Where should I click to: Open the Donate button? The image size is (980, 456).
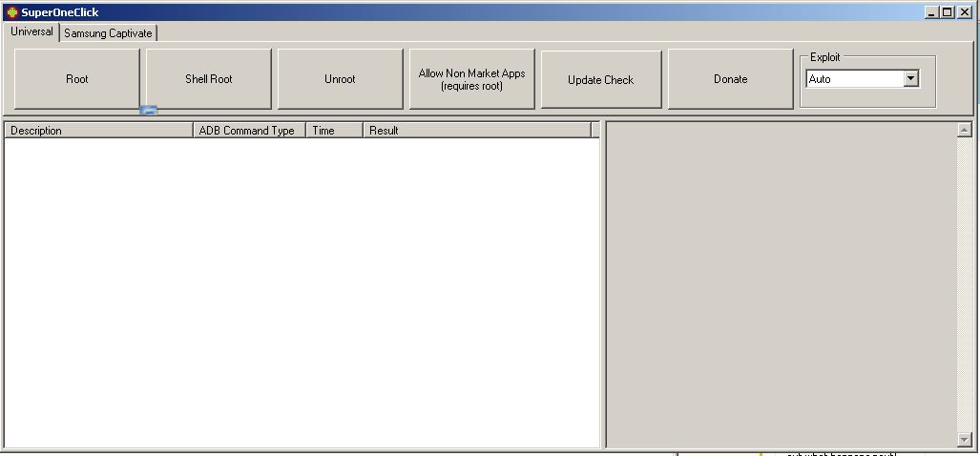(x=731, y=79)
